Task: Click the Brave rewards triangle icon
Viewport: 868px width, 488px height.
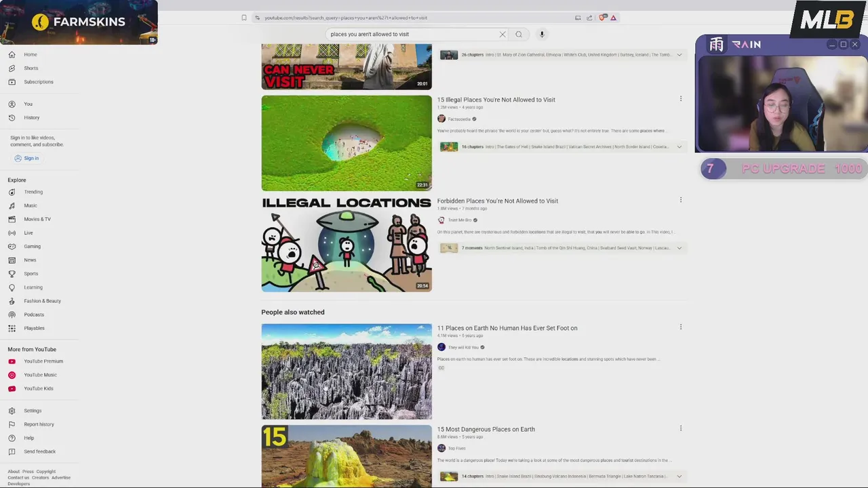Action: click(613, 18)
